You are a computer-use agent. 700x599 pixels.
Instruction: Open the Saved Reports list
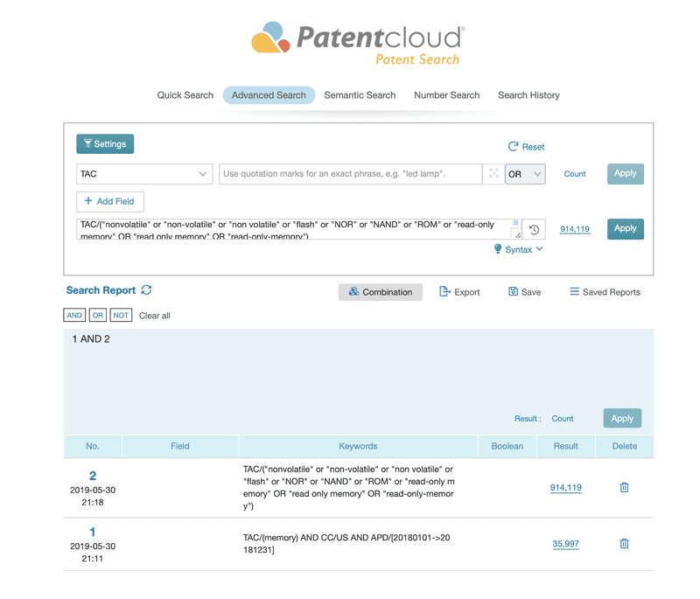click(x=605, y=292)
